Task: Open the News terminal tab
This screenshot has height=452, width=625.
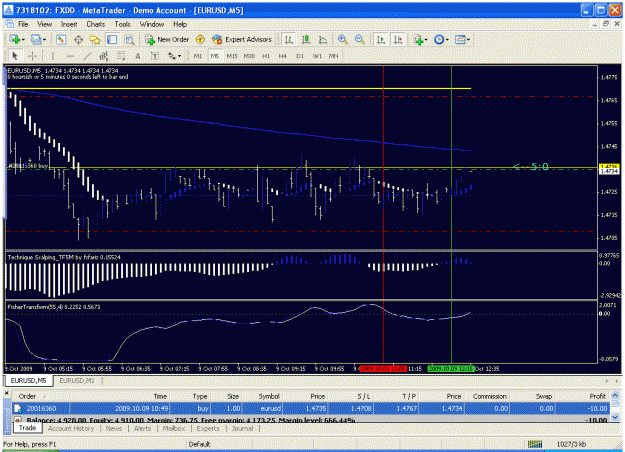Action: click(x=114, y=428)
